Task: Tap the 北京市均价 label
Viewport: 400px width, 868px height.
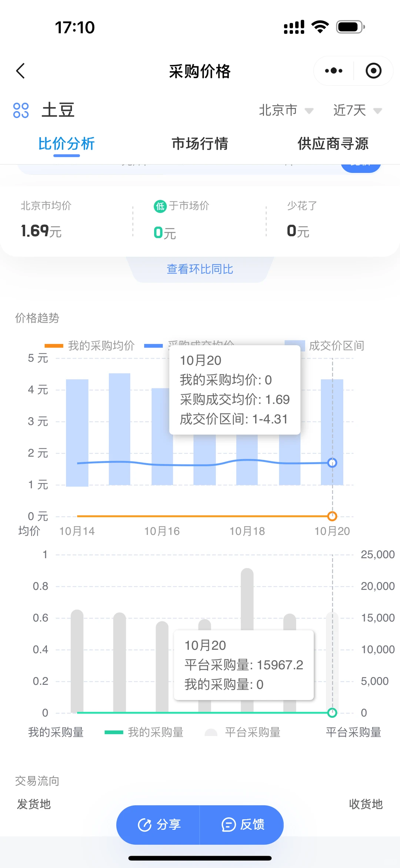Action: coord(46,206)
